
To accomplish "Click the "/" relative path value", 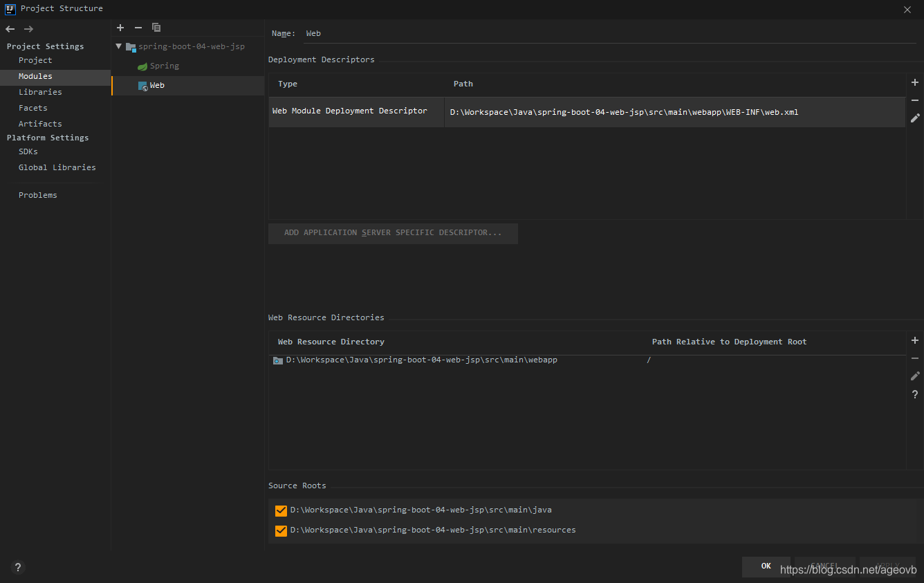I will click(649, 360).
